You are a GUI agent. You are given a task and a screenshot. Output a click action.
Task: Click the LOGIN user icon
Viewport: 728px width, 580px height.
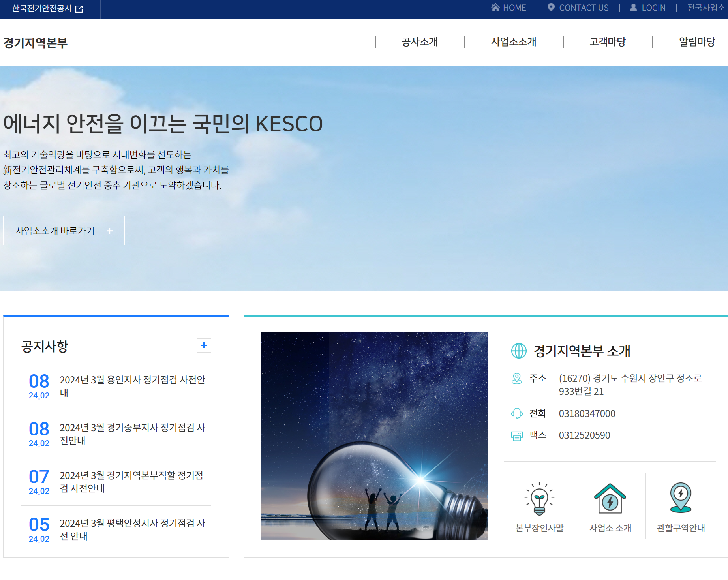pyautogui.click(x=633, y=8)
